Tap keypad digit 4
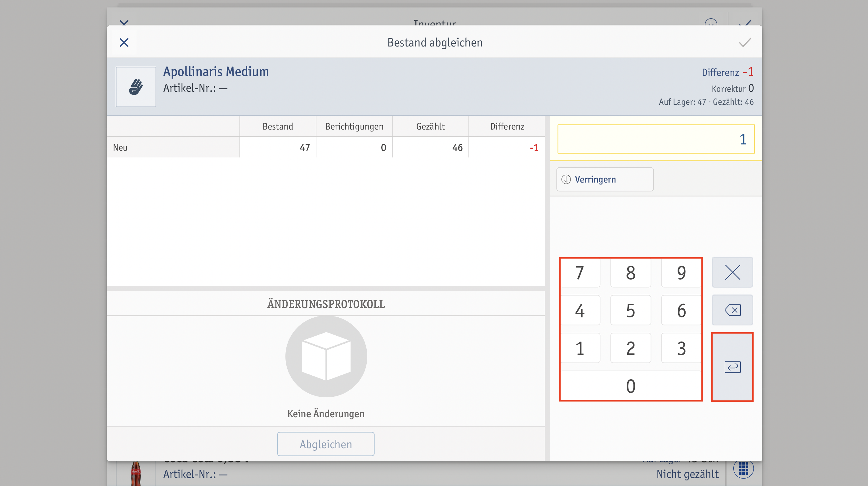The image size is (868, 486). click(579, 310)
